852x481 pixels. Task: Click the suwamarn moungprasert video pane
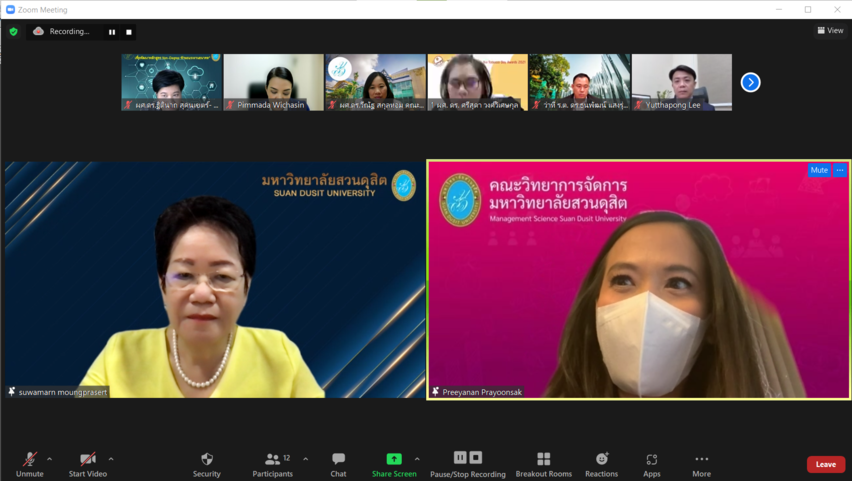pyautogui.click(x=215, y=279)
